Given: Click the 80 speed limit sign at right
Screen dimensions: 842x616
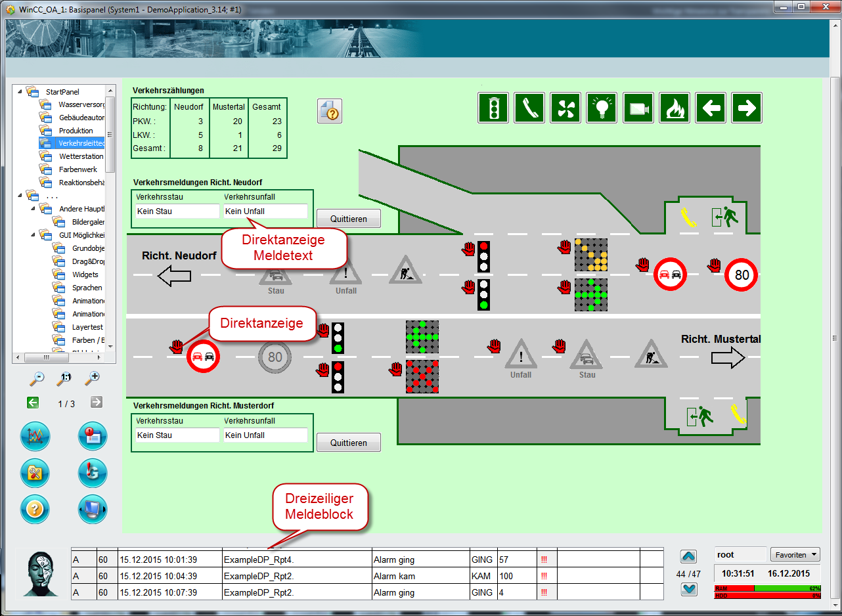Looking at the screenshot, I should (x=742, y=275).
